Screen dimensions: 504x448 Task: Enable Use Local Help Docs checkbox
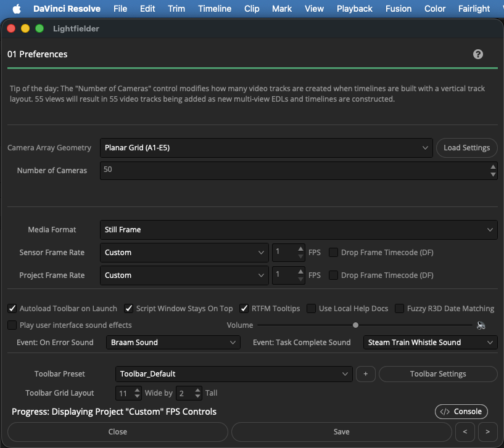coord(311,309)
